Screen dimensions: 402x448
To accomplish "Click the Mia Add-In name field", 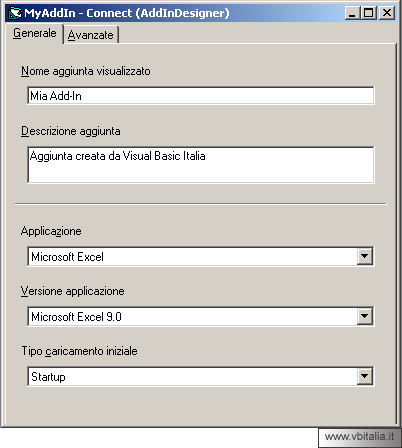I will pyautogui.click(x=201, y=96).
